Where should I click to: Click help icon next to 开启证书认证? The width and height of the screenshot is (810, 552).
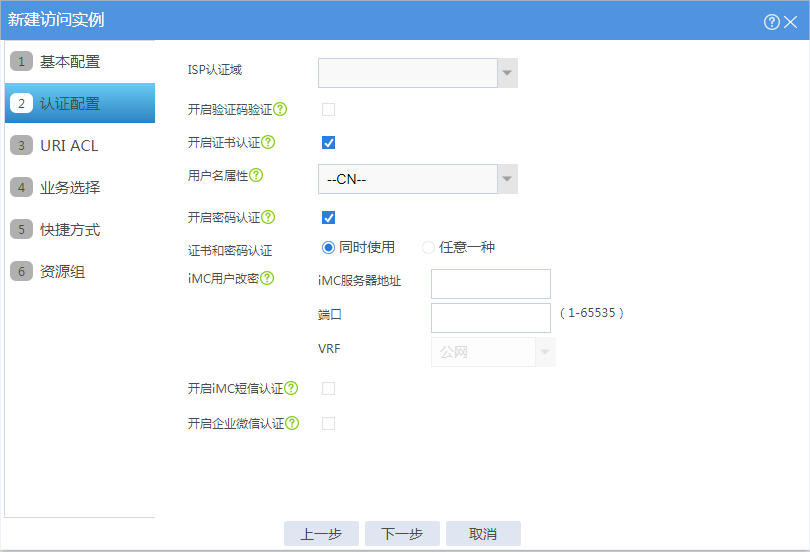click(x=268, y=142)
